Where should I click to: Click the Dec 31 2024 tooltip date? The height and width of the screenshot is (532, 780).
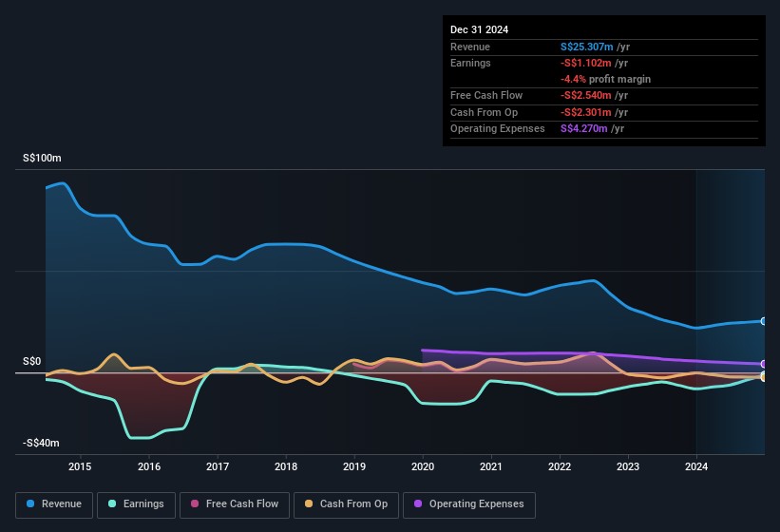click(x=480, y=29)
